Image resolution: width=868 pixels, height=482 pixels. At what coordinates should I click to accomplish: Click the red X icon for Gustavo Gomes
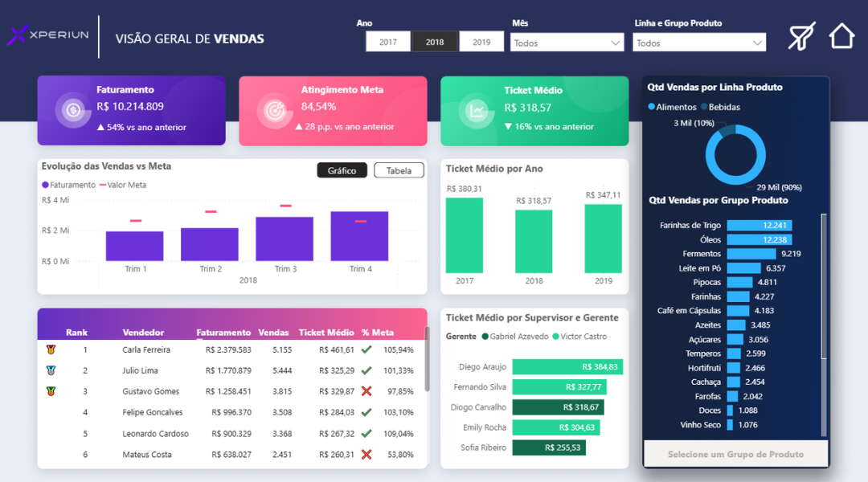click(366, 391)
